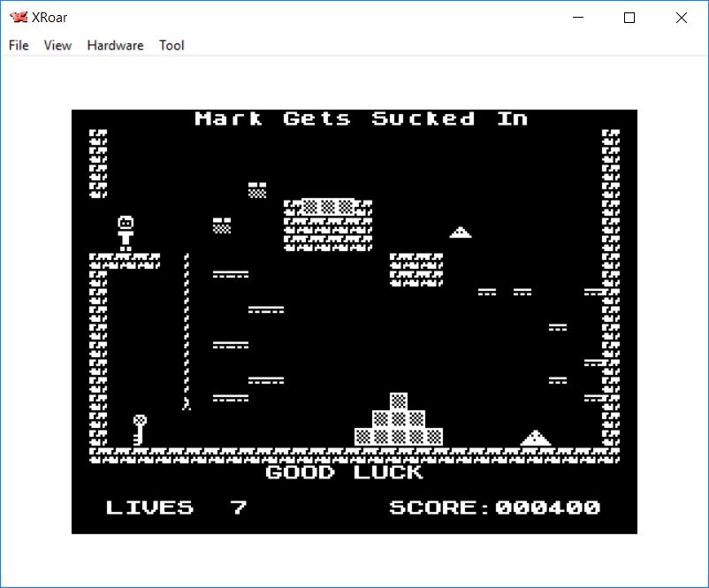Click the floating triangle in upper middle
The width and height of the screenshot is (709, 588).
[x=460, y=233]
